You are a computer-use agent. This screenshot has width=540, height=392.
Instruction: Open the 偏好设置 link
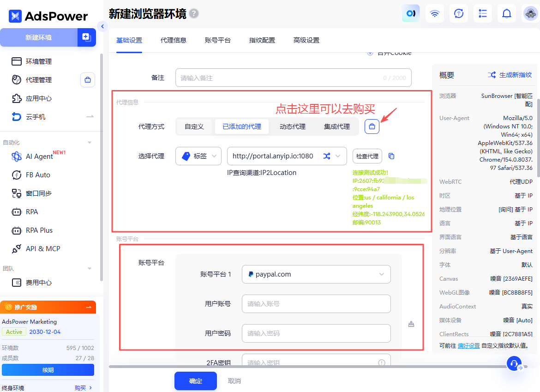[x=469, y=345]
